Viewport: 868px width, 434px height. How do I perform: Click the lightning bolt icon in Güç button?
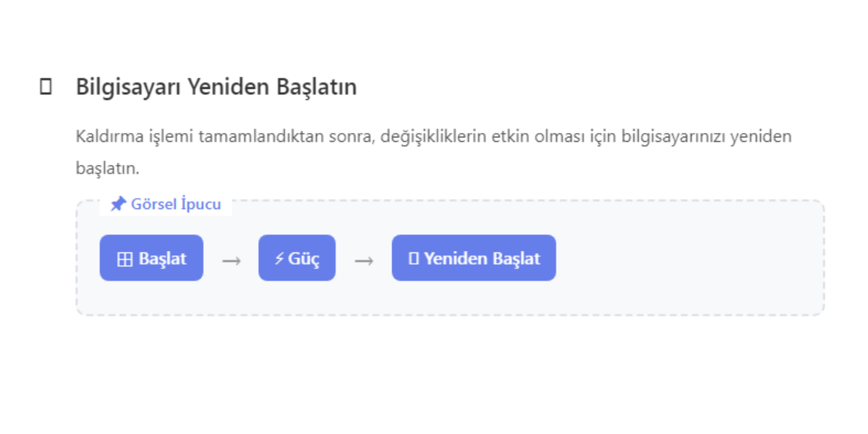278,258
